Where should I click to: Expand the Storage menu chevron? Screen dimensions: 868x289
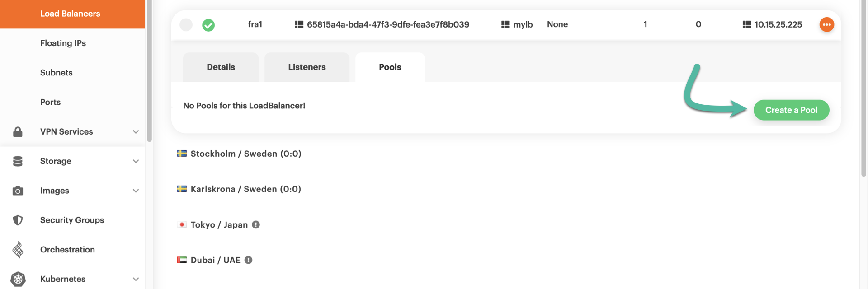click(x=136, y=161)
